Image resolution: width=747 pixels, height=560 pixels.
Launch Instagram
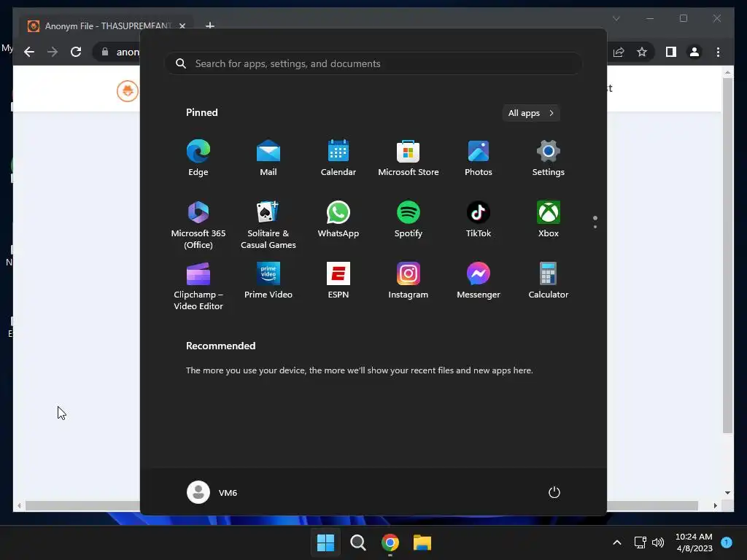(x=409, y=281)
